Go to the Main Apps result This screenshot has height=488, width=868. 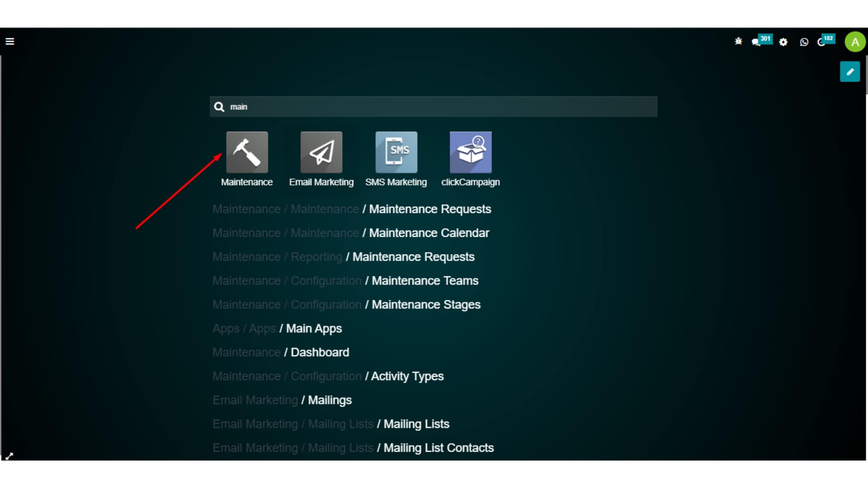(313, 329)
